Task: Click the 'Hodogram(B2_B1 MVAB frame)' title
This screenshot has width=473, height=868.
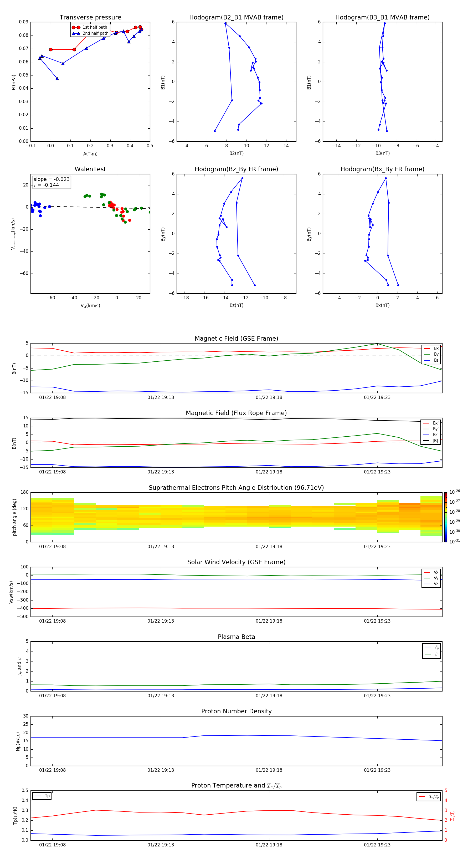Action: pyautogui.click(x=236, y=18)
